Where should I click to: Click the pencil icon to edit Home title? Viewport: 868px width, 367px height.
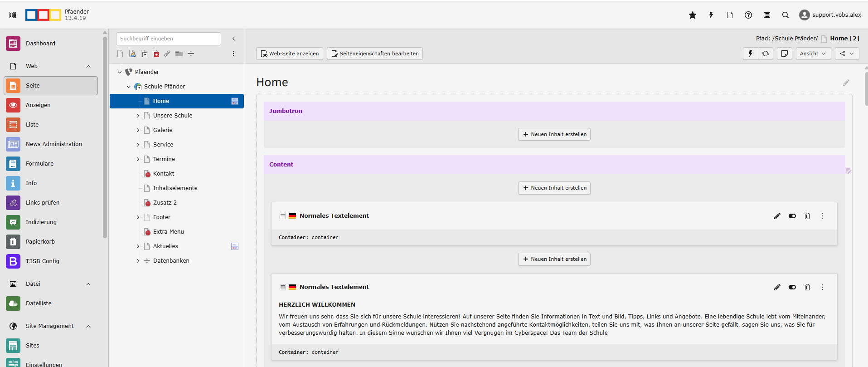coord(846,83)
